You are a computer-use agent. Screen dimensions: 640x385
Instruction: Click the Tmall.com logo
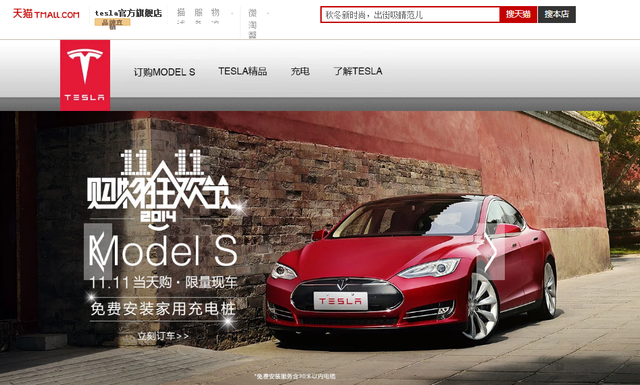[46, 14]
